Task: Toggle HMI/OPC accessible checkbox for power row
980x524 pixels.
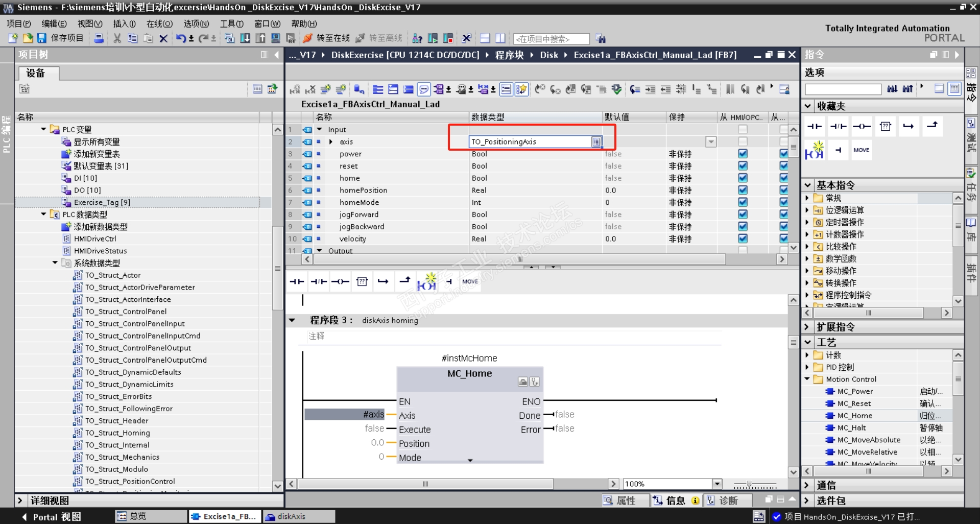Action: pyautogui.click(x=743, y=154)
